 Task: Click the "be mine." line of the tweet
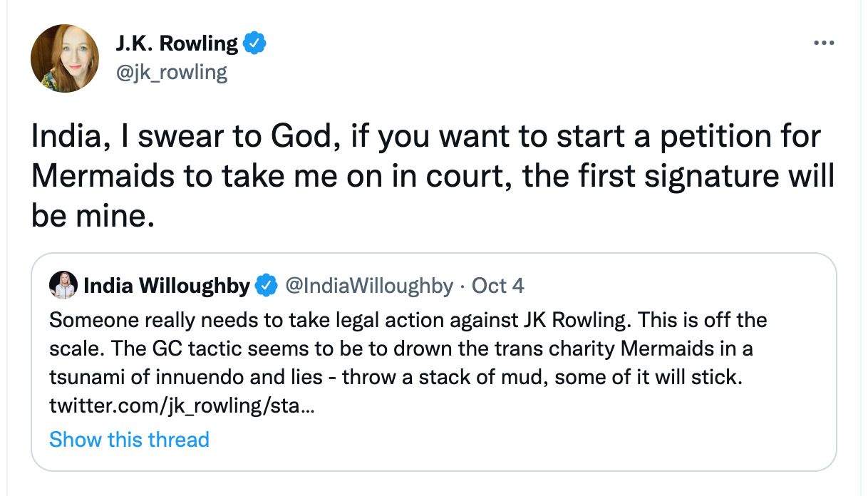coord(92,217)
